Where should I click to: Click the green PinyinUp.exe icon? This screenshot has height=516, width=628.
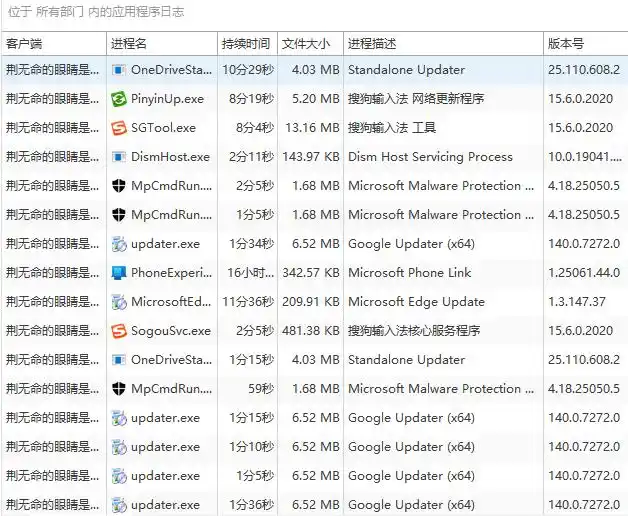pos(119,99)
